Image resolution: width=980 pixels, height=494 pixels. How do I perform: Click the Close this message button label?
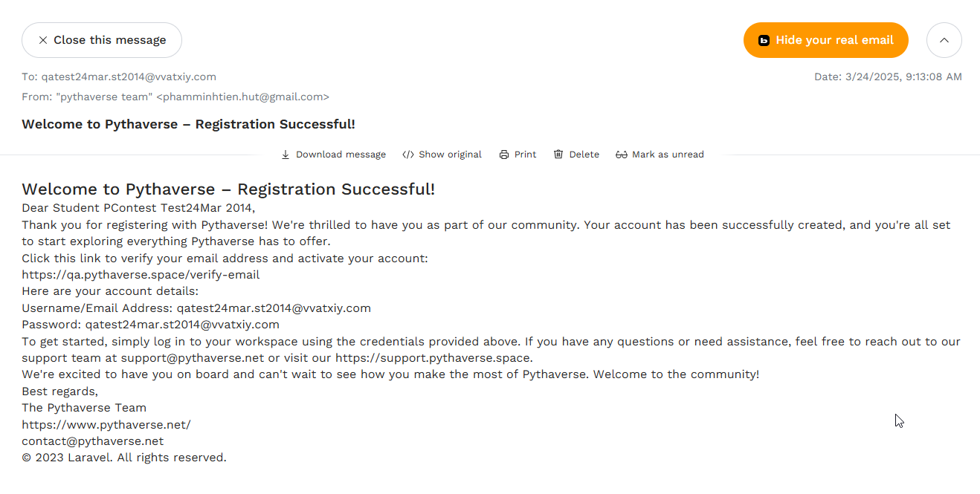110,40
